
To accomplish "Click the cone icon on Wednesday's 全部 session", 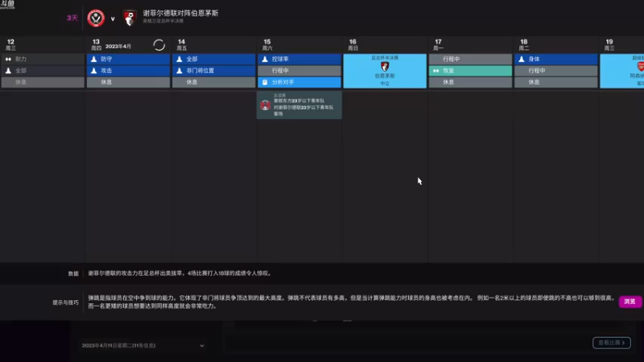I will pos(8,71).
